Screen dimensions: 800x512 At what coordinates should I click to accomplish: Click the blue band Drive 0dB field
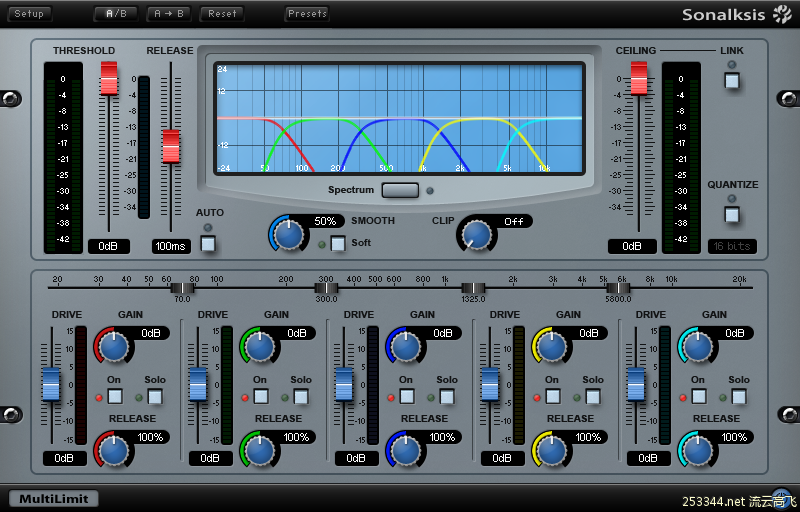coord(356,458)
